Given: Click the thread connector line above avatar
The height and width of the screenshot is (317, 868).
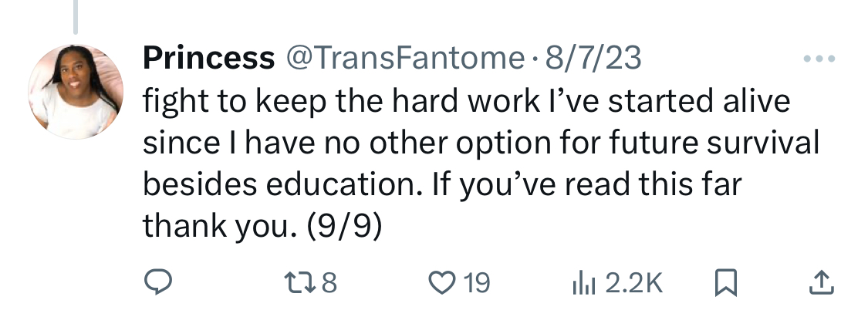Looking at the screenshot, I should pyautogui.click(x=76, y=17).
